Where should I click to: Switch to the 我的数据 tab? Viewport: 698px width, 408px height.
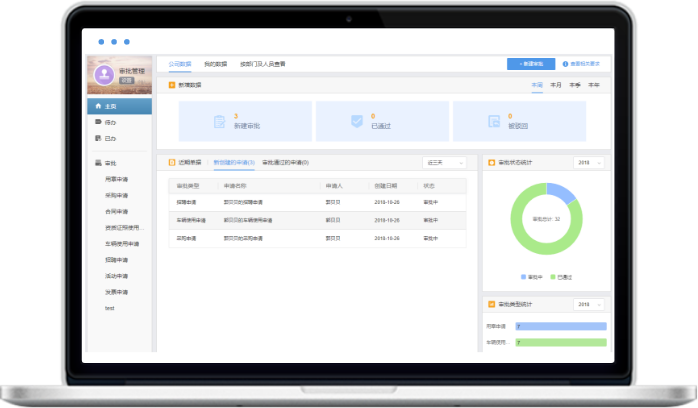(215, 64)
